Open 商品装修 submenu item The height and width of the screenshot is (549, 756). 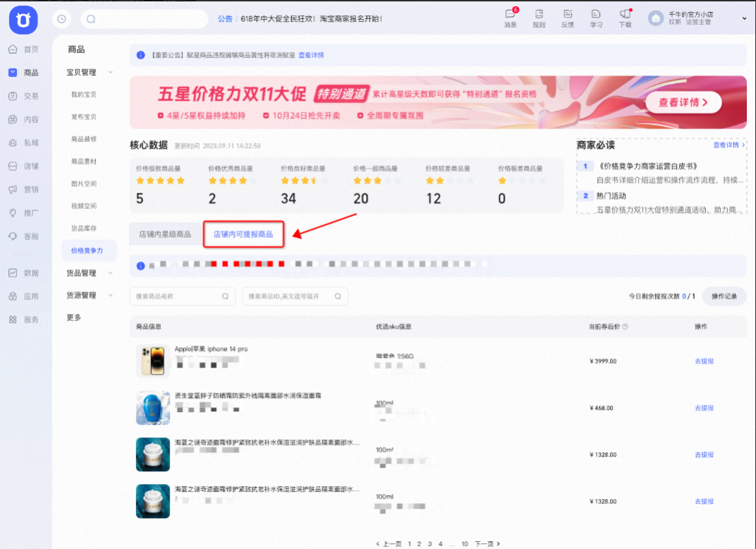(84, 139)
